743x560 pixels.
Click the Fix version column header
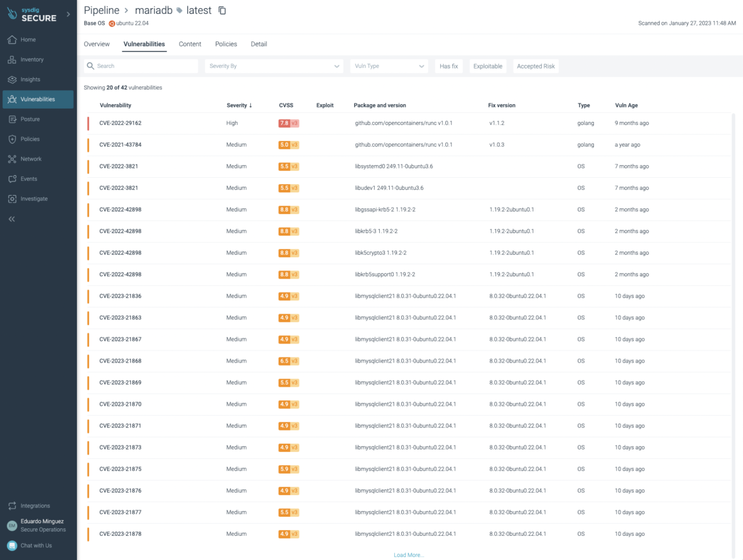click(x=502, y=105)
